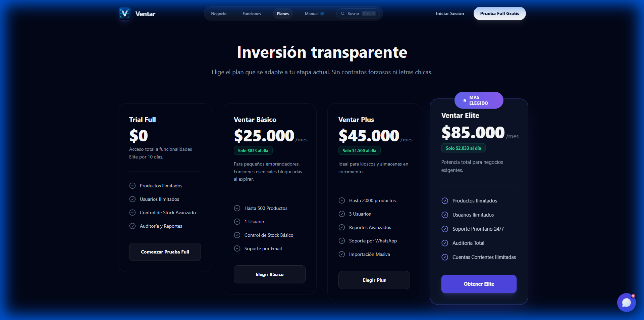
Task: Click the magnifier icon in the search bar
Action: coord(343,13)
